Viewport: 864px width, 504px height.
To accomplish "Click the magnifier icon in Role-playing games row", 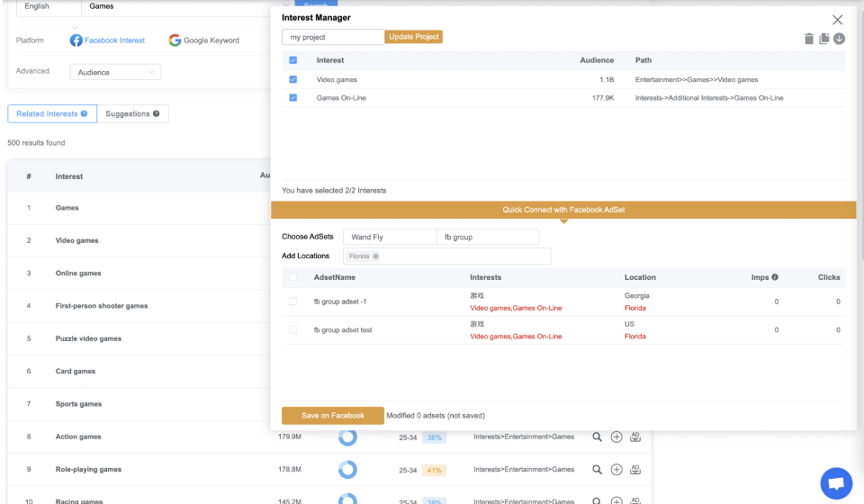I will (597, 470).
